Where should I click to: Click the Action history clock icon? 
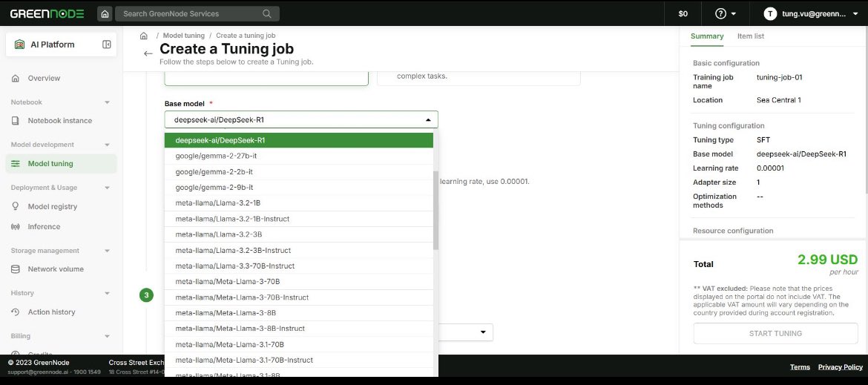click(x=16, y=312)
